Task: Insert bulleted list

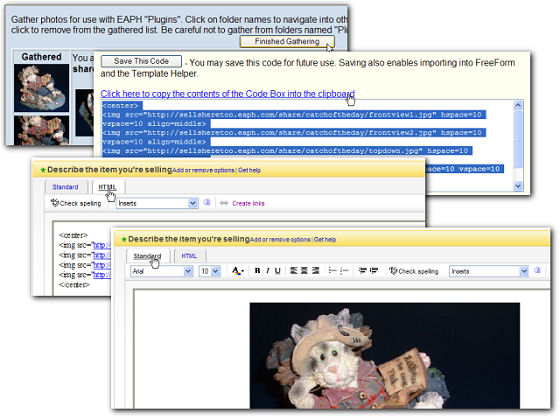Action: click(x=332, y=271)
